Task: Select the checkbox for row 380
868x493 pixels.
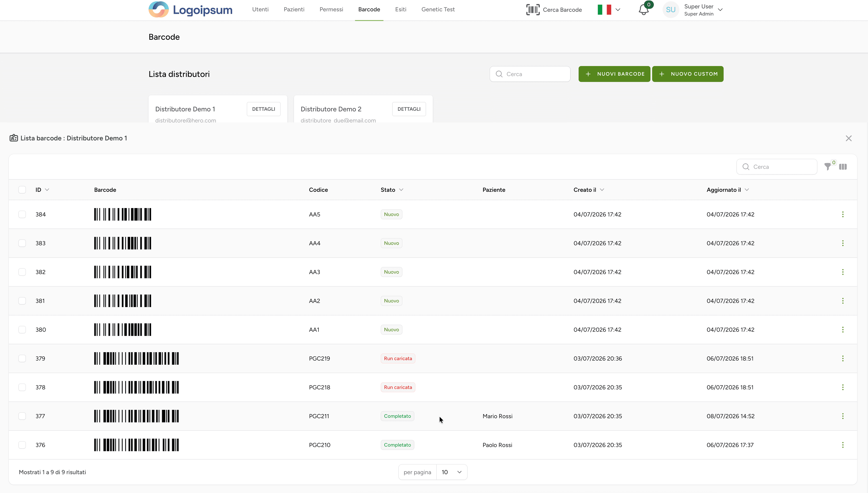Action: tap(22, 329)
